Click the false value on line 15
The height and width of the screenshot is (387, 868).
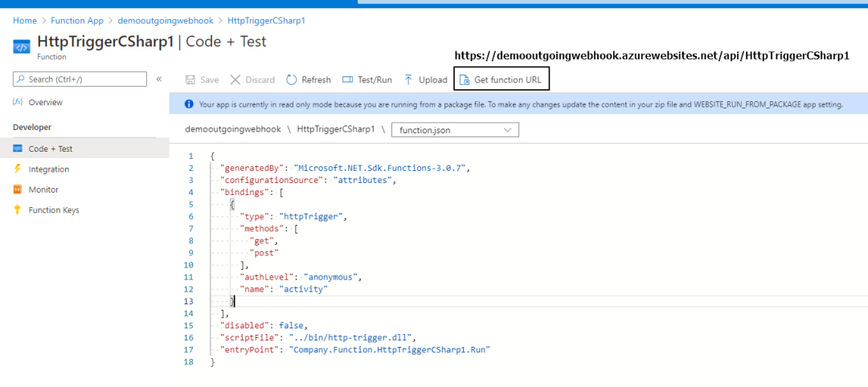point(291,325)
